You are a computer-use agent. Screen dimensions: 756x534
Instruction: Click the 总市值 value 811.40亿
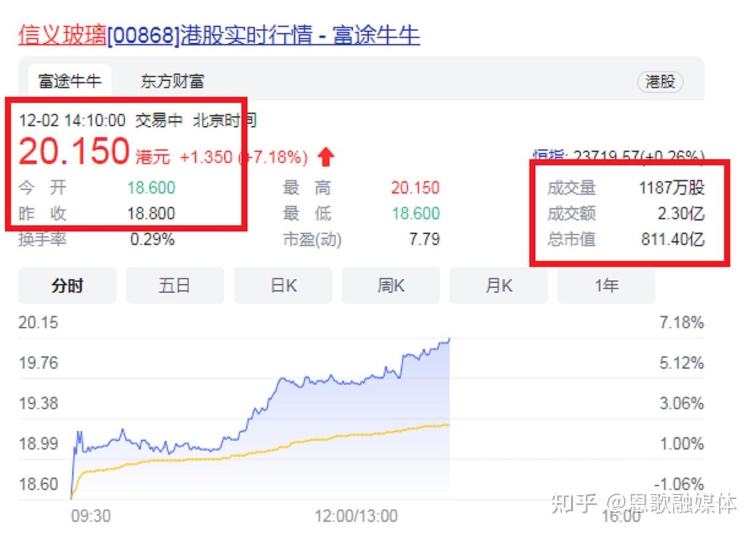[673, 239]
